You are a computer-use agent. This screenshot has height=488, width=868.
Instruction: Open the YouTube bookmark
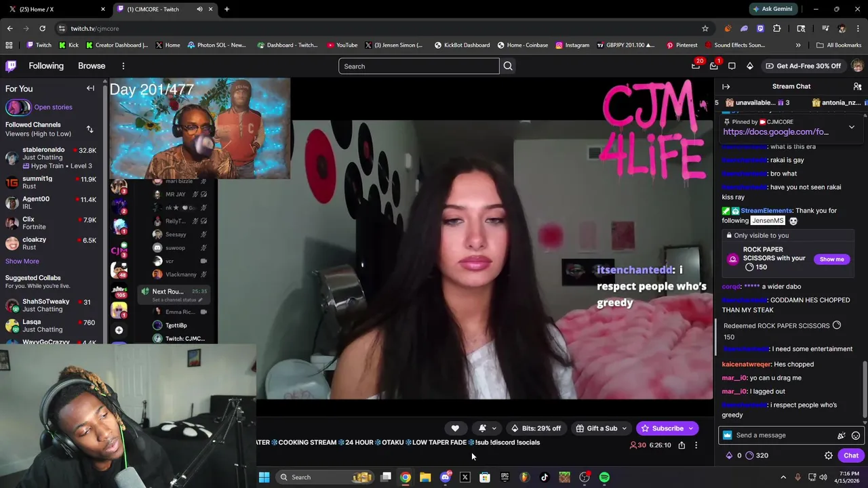coord(342,45)
